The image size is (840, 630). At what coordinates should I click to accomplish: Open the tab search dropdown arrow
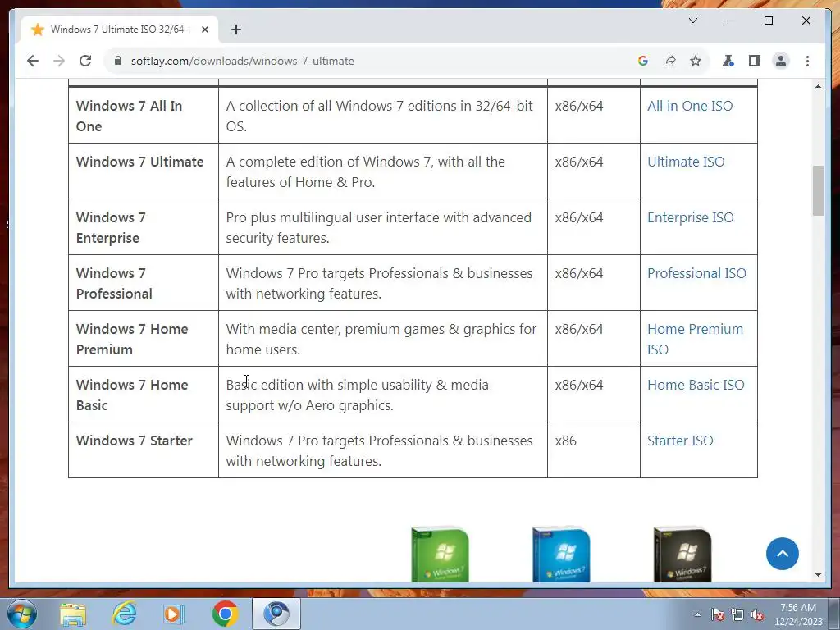click(x=692, y=21)
